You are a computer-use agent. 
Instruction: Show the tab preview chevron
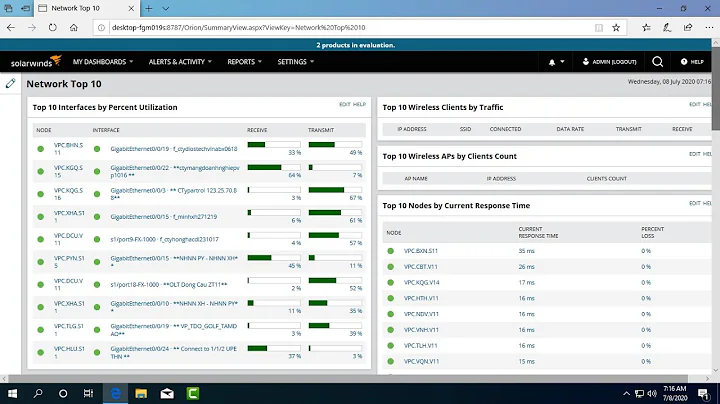(166, 8)
